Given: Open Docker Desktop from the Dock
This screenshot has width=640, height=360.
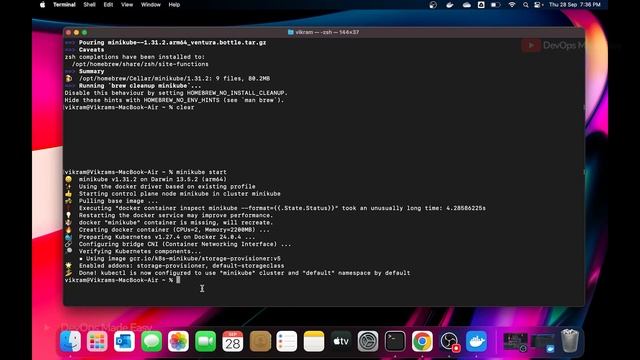Looking at the screenshot, I should coord(476,341).
